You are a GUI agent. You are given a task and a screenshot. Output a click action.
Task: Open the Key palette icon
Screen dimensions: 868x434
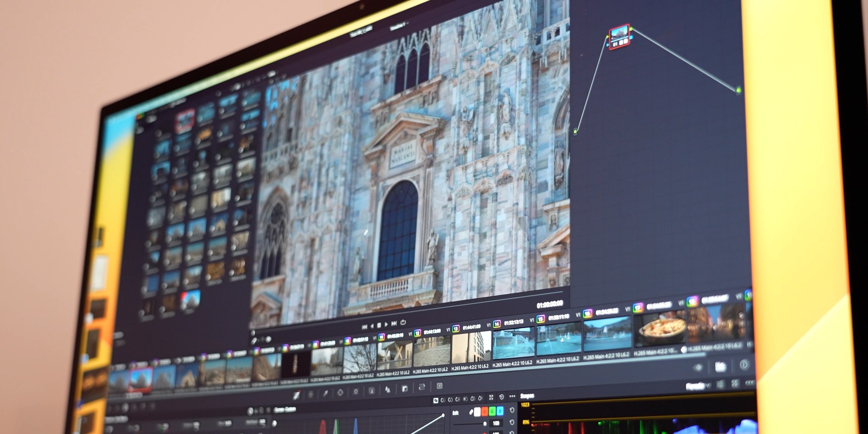pyautogui.click(x=405, y=388)
